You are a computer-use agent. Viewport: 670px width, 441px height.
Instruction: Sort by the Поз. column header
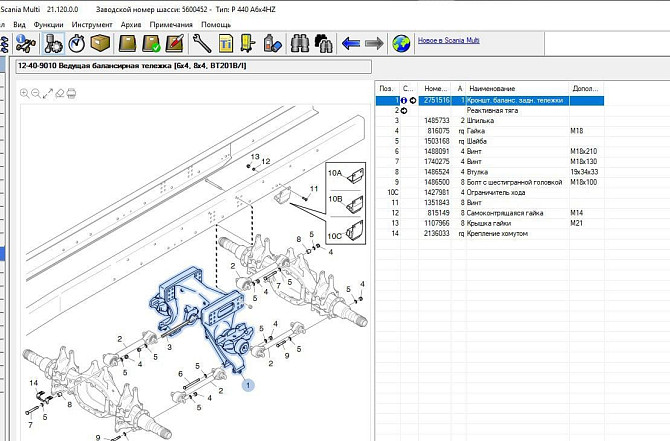387,88
